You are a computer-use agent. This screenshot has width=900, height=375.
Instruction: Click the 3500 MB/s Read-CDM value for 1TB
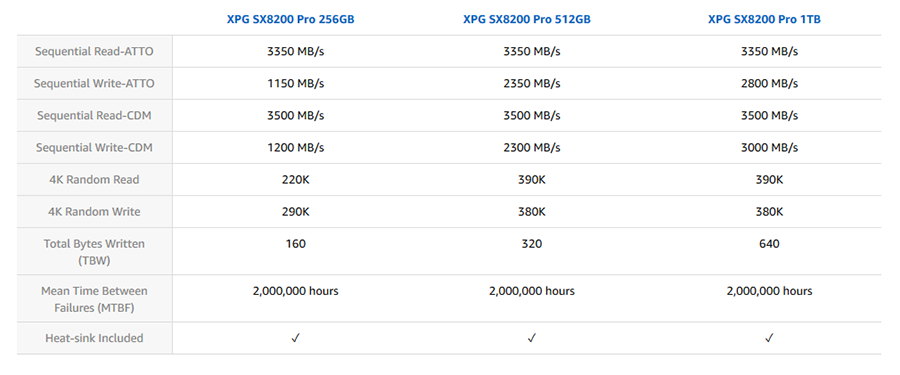click(x=769, y=115)
